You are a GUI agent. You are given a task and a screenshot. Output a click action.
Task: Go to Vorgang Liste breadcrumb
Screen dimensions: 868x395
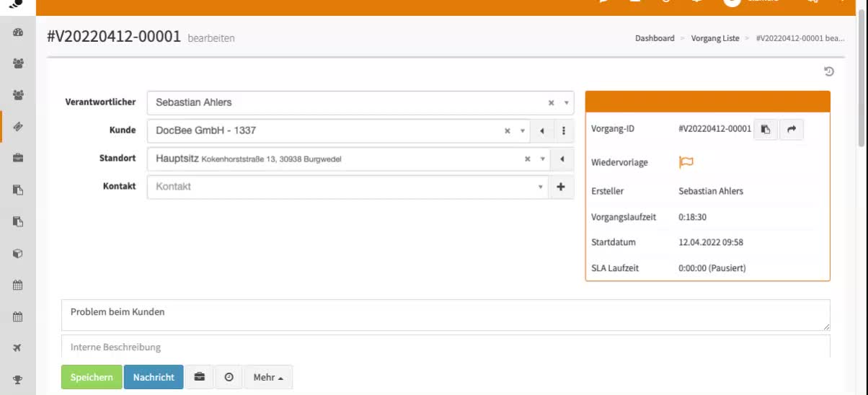pos(714,38)
